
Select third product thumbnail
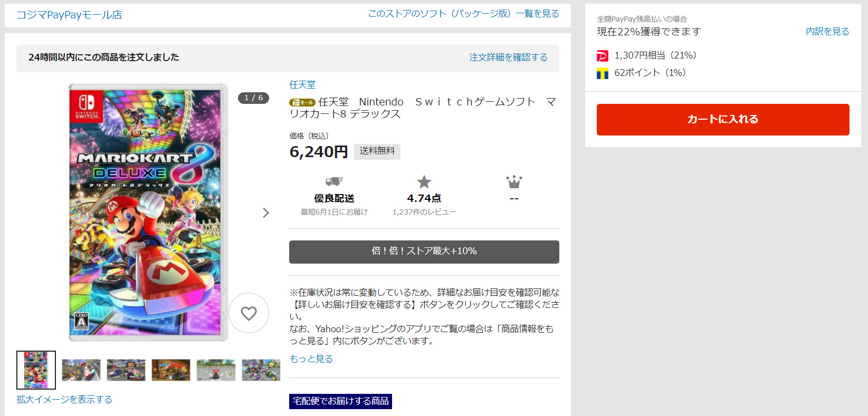(x=126, y=370)
